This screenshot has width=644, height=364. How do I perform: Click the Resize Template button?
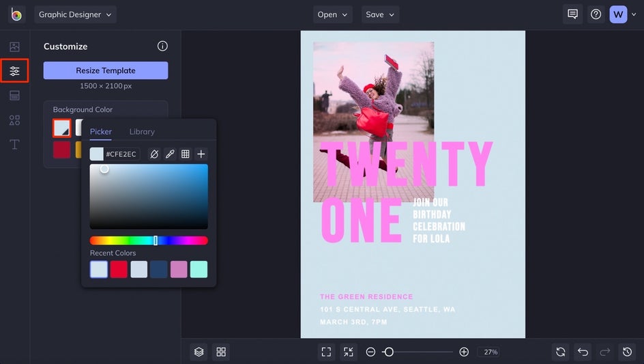coord(106,70)
